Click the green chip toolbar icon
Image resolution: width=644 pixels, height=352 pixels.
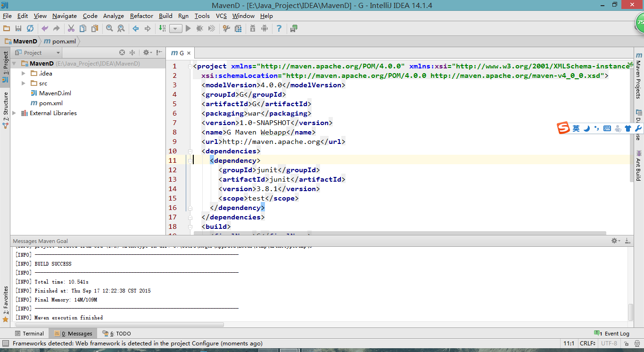click(x=294, y=28)
